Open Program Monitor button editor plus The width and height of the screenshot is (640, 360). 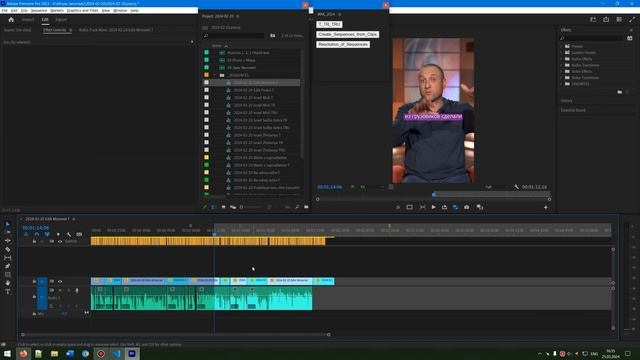click(x=546, y=207)
